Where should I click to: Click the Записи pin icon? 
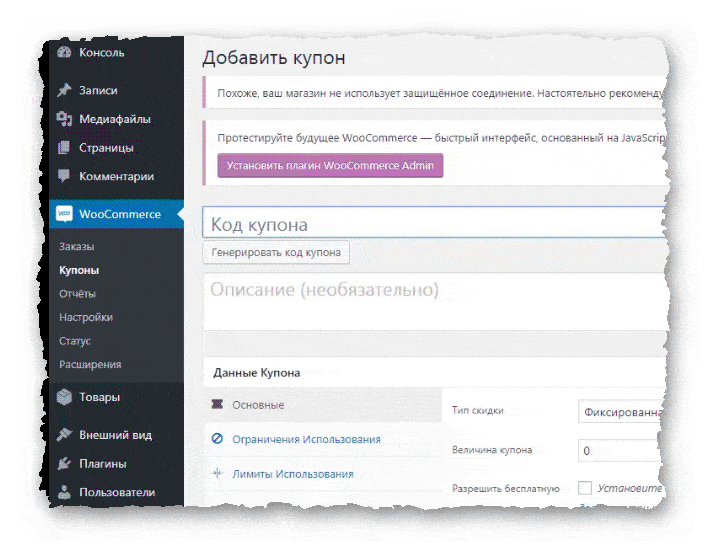coord(64,90)
